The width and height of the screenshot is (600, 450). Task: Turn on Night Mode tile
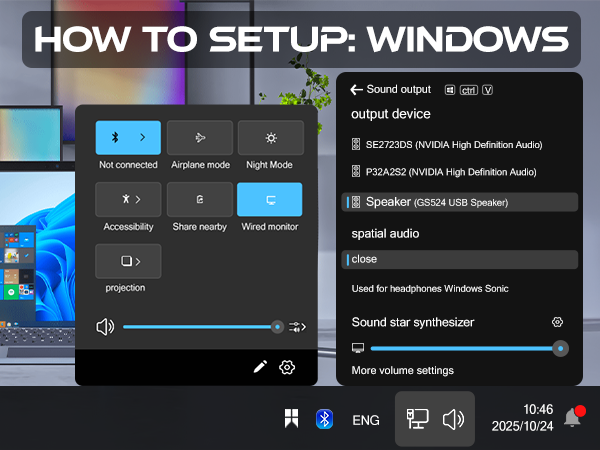(x=271, y=137)
